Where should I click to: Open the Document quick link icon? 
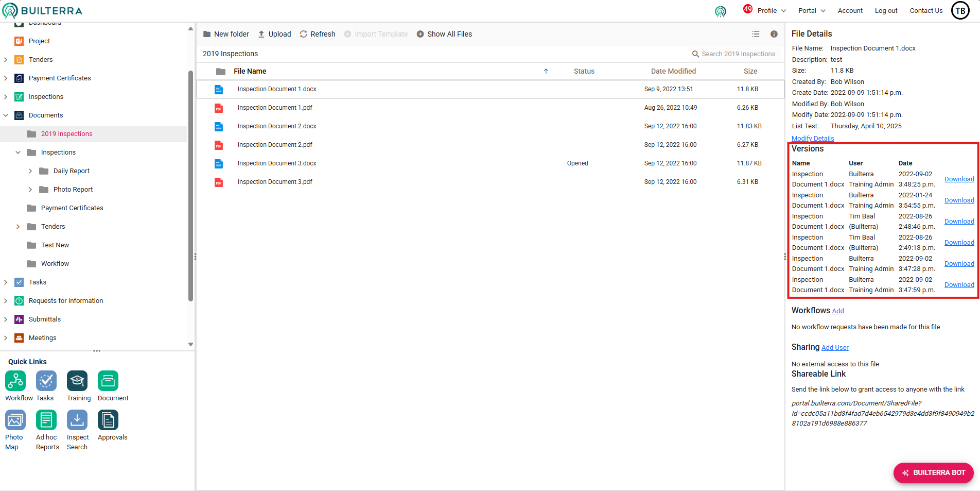pyautogui.click(x=108, y=381)
